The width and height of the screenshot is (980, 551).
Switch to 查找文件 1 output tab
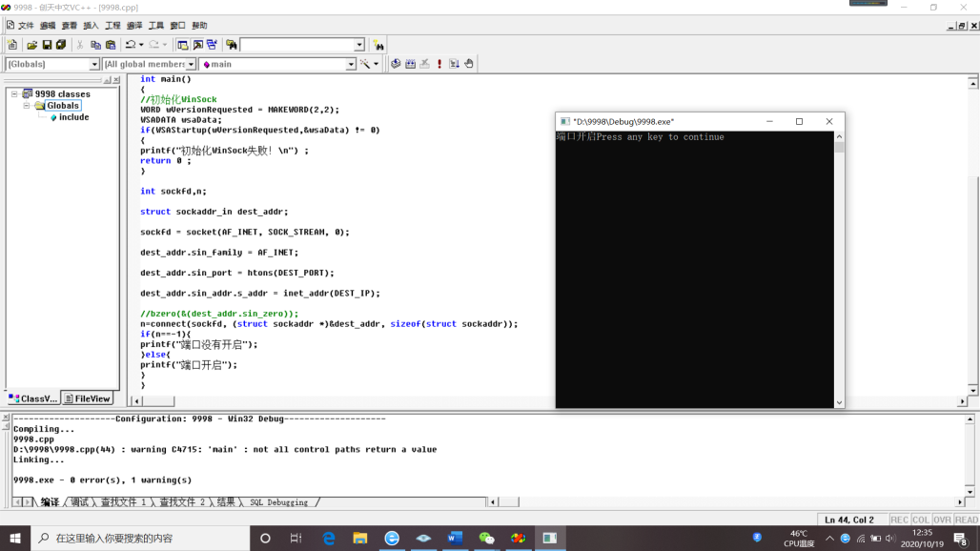(123, 502)
